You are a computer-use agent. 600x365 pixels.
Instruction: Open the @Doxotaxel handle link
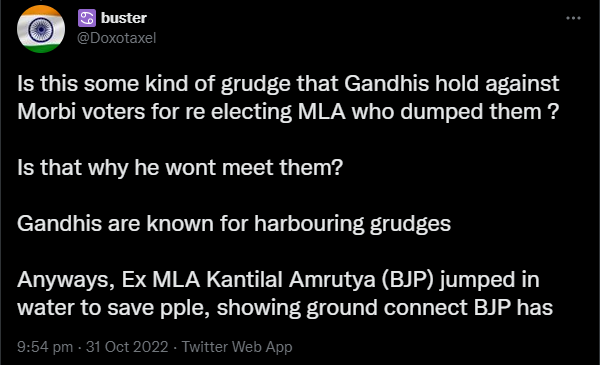pyautogui.click(x=116, y=38)
